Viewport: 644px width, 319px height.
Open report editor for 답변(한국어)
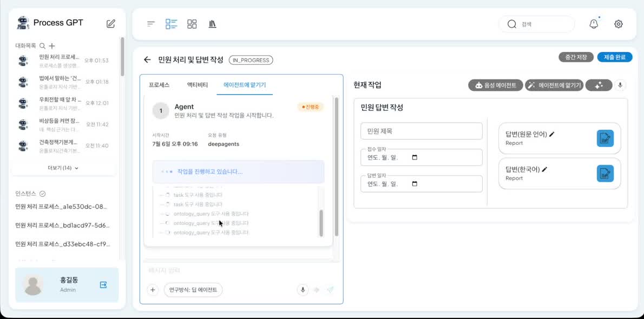coord(605,173)
